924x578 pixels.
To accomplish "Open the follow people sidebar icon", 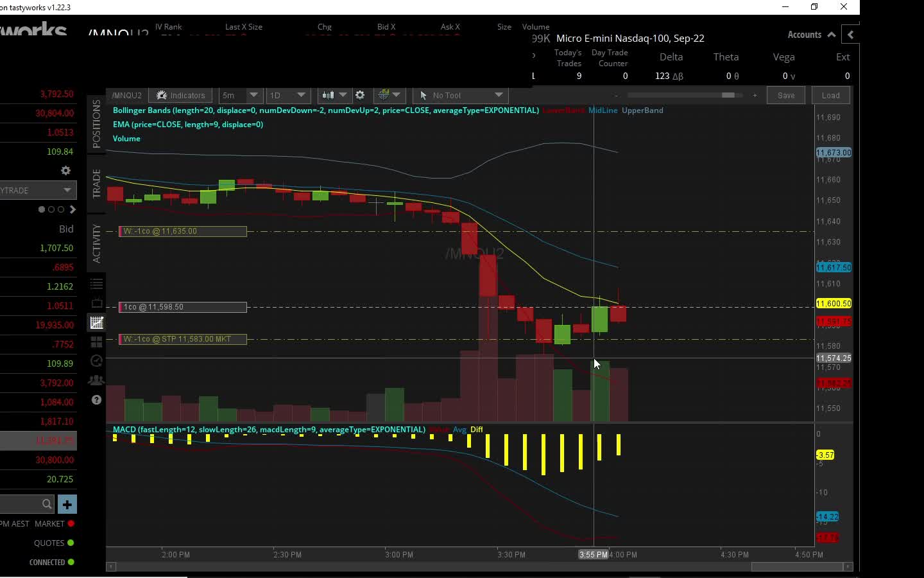I will click(97, 380).
